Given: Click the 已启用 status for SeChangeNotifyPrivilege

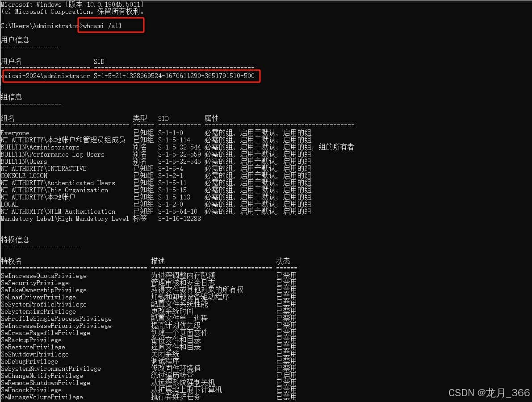Looking at the screenshot, I should pos(286,376).
